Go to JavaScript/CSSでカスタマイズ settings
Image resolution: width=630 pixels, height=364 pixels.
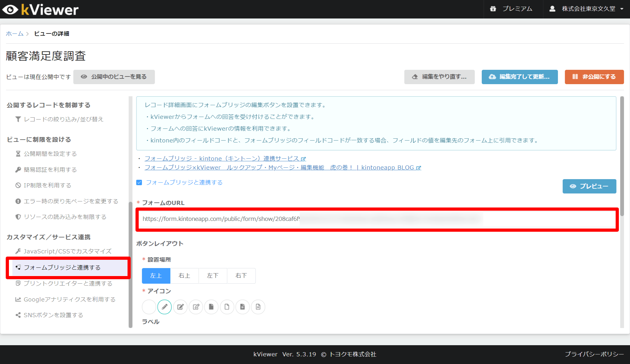(67, 251)
